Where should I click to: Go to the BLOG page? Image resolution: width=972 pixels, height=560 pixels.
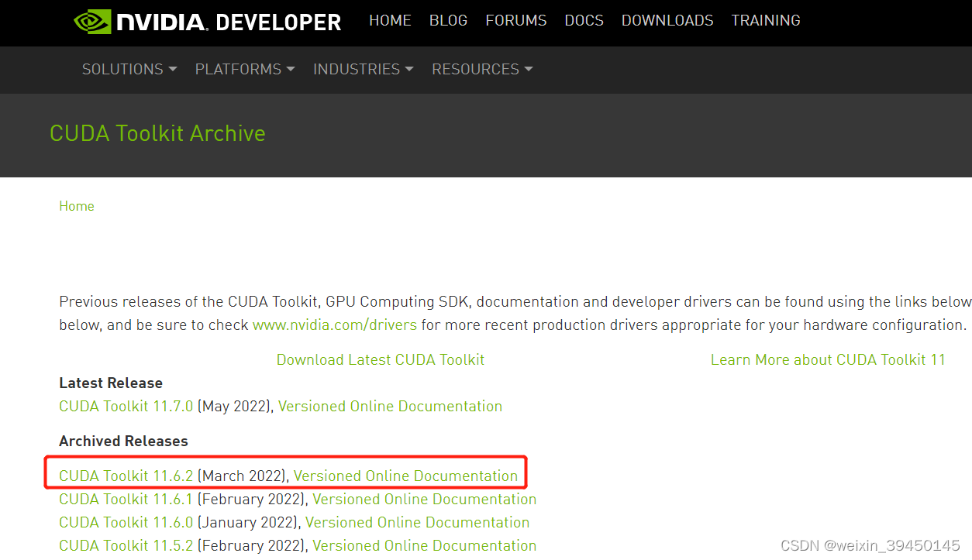448,21
